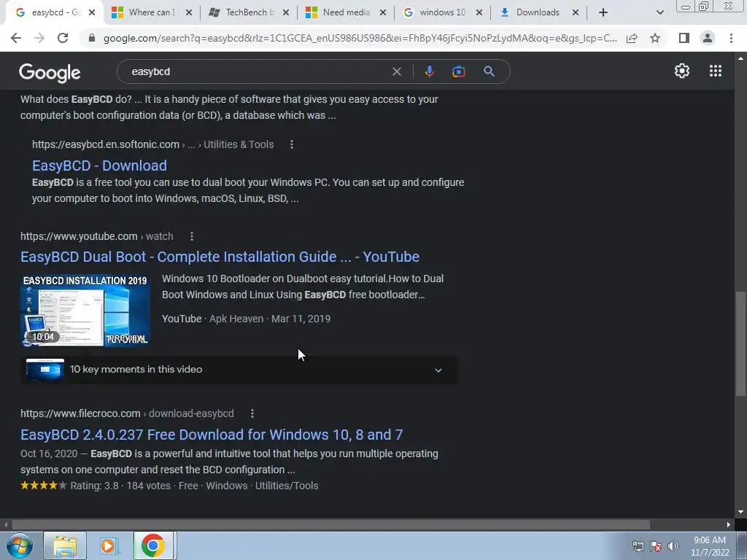
Task: Expand 10 key moments in this video
Action: tap(239, 370)
